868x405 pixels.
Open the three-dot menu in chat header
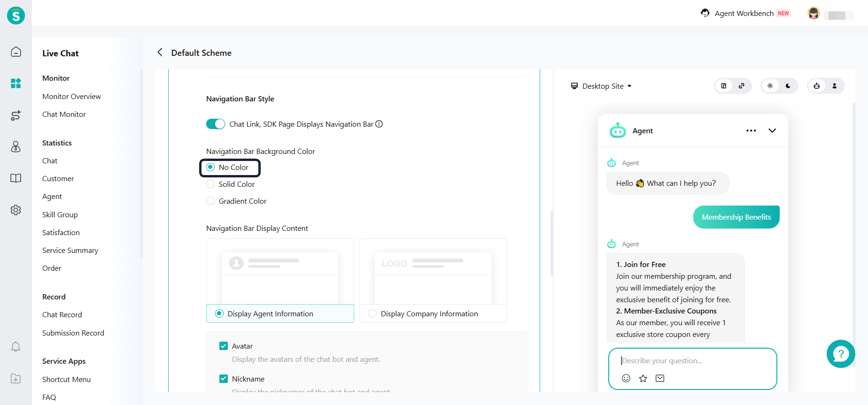click(751, 130)
